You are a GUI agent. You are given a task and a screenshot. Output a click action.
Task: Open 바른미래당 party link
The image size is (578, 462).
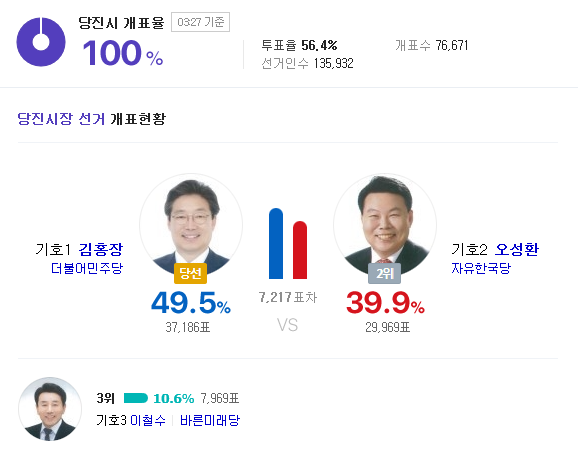pos(210,420)
